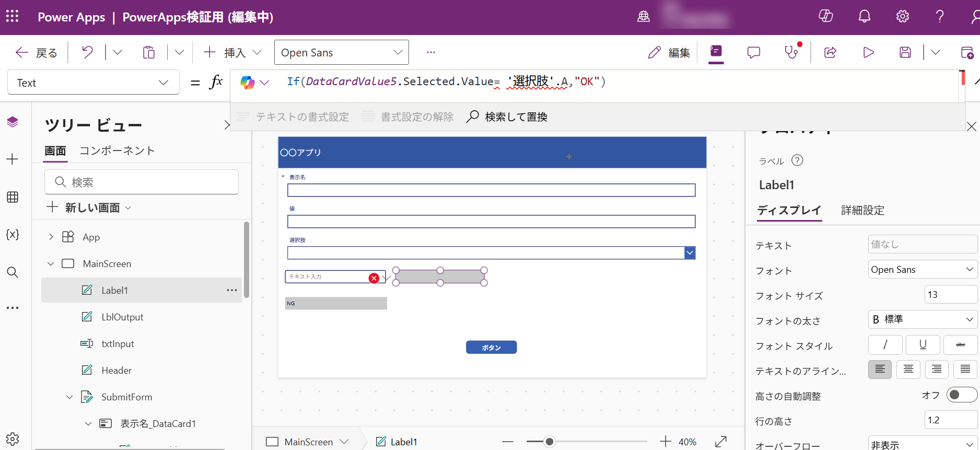Open variables icon in left sidebar

pos(13,235)
